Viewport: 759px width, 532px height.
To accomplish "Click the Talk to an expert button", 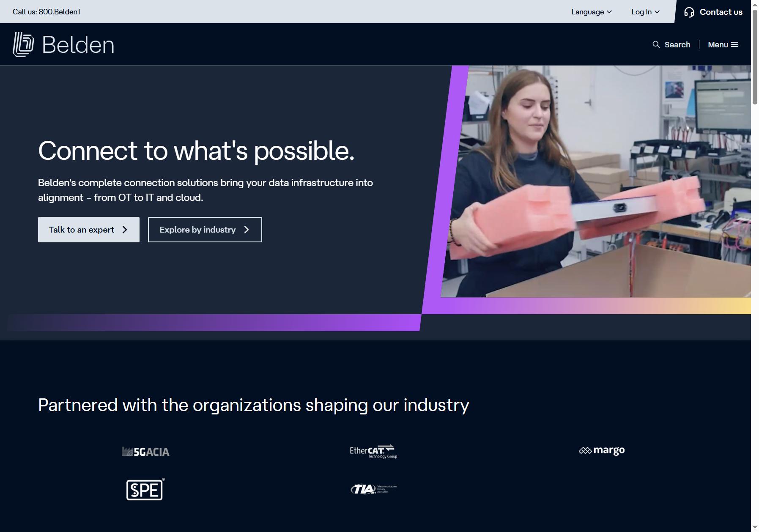I will (89, 230).
